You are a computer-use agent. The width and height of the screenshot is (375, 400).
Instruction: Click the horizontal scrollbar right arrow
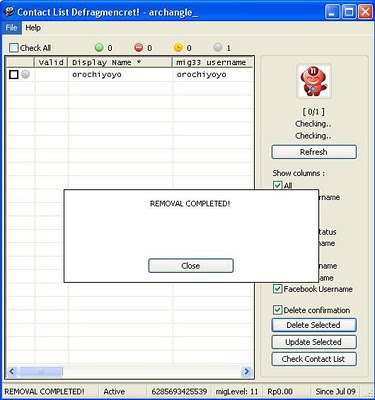[x=247, y=371]
